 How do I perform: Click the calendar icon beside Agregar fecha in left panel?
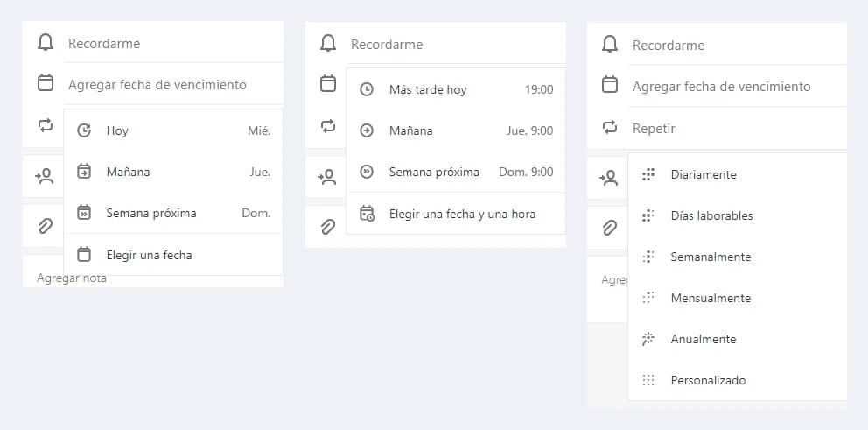click(x=45, y=83)
